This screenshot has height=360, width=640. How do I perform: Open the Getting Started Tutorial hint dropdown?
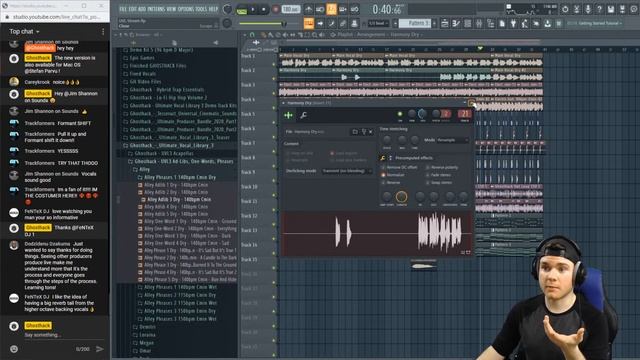click(594, 23)
